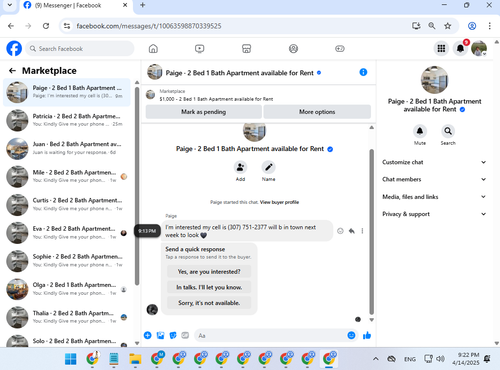Open more options dots beside message
The width and height of the screenshot is (500, 370).
click(x=362, y=231)
